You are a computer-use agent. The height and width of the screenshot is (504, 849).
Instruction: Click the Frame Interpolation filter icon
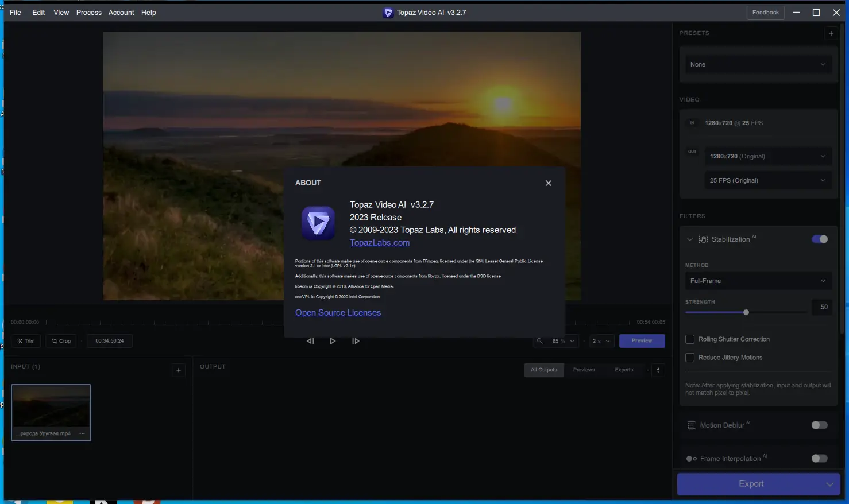[692, 459]
